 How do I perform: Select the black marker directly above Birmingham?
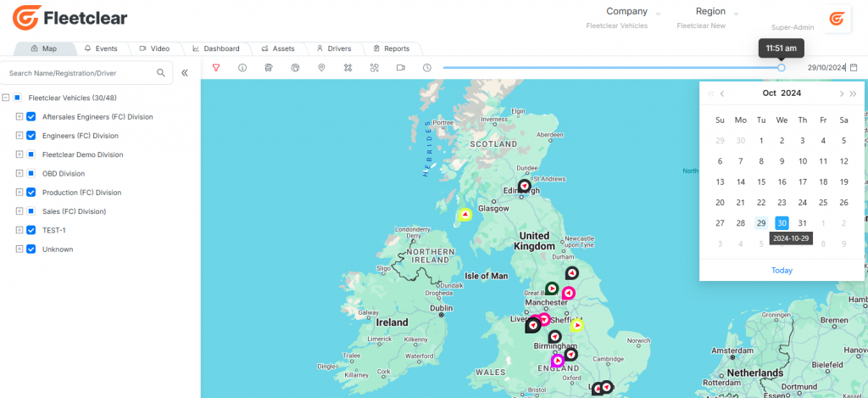pos(554,336)
